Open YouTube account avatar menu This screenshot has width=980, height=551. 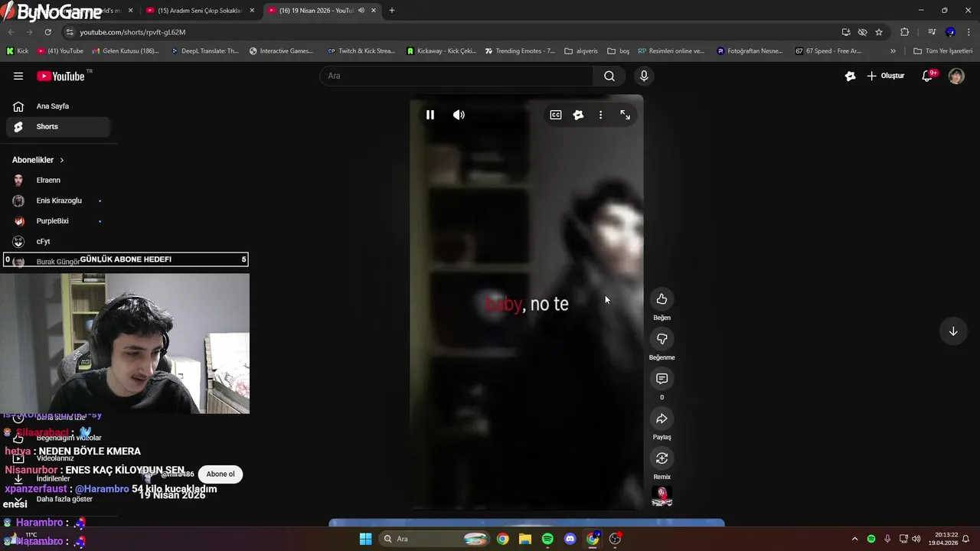click(956, 76)
